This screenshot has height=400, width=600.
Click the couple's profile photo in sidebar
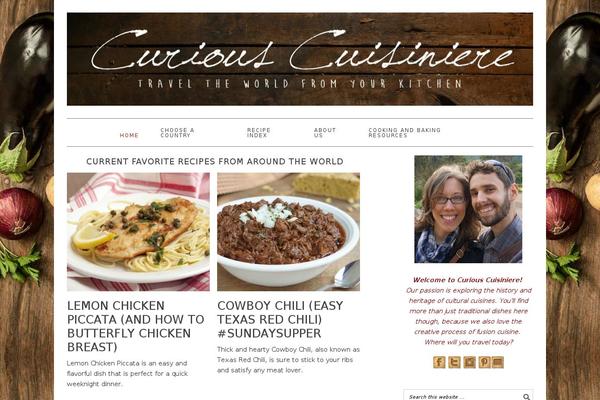[x=468, y=209]
